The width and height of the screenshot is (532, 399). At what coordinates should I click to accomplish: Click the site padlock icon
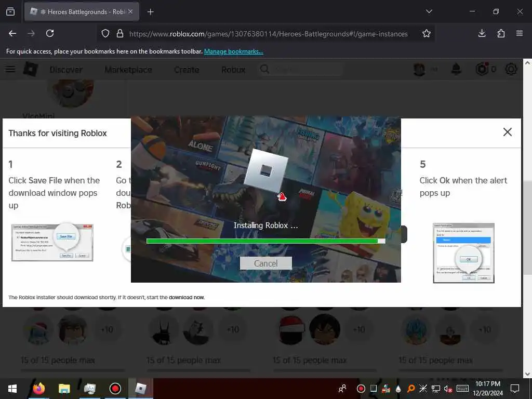(120, 33)
